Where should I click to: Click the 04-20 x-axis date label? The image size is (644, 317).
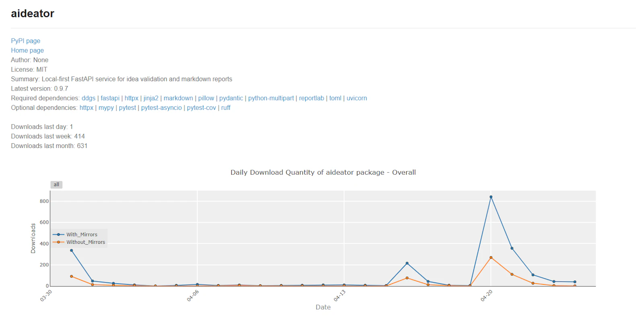tap(487, 296)
